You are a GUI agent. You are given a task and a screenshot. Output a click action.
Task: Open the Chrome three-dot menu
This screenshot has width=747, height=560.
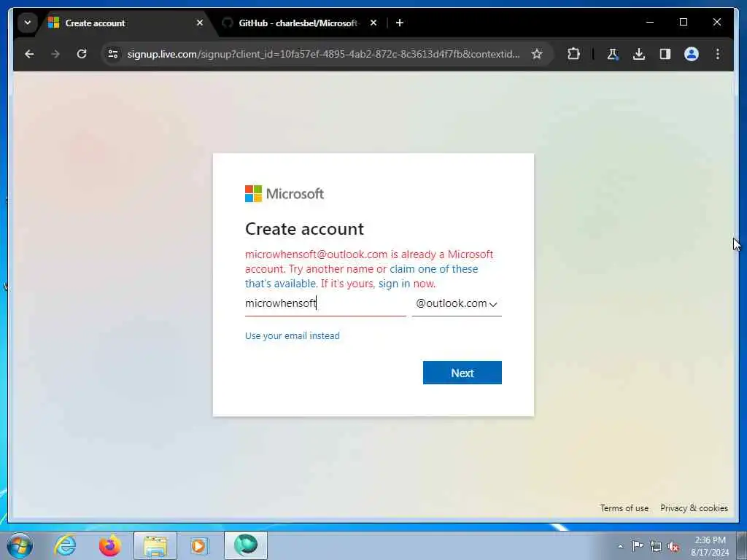pos(718,54)
